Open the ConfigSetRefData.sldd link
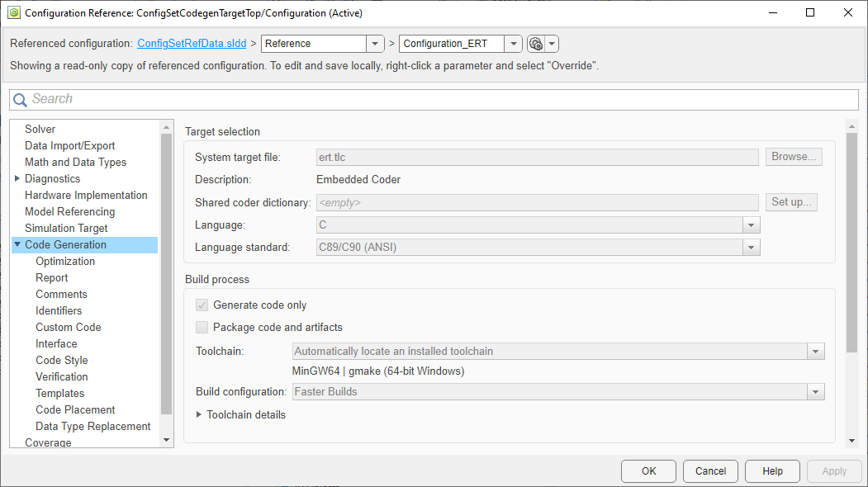 [x=192, y=44]
